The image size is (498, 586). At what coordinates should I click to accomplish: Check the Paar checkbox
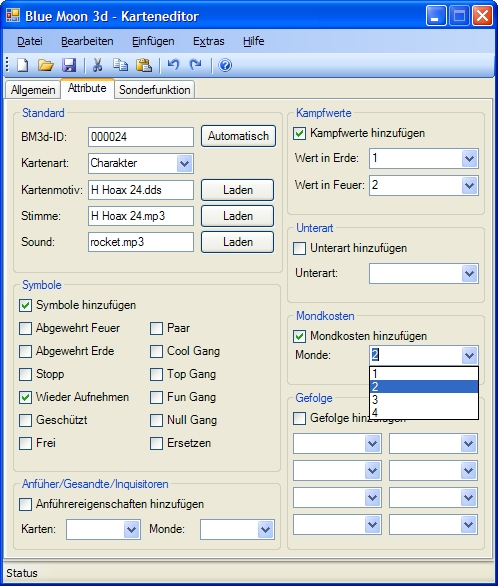click(x=157, y=329)
